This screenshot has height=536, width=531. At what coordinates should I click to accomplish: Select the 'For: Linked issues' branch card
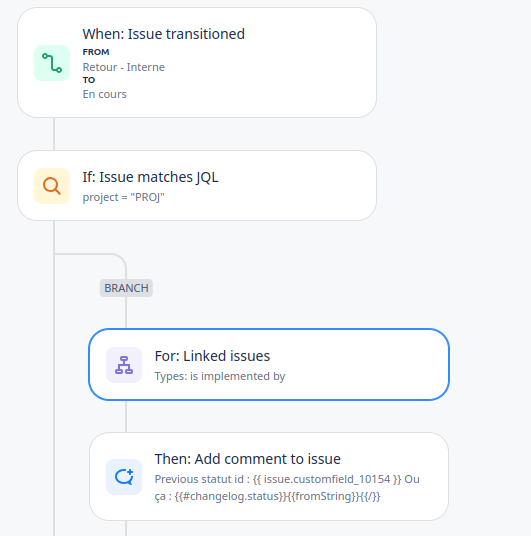pyautogui.click(x=269, y=364)
